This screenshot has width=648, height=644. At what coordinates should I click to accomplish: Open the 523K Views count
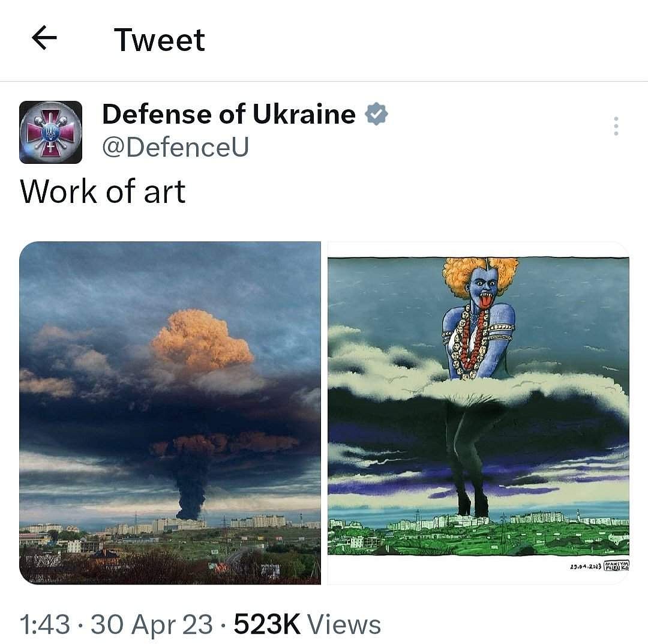pos(307,624)
